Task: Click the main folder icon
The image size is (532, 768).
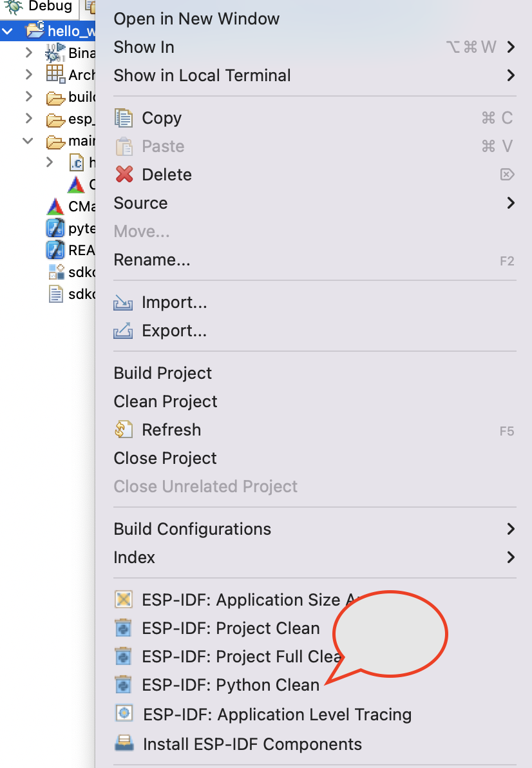Action: (55, 142)
